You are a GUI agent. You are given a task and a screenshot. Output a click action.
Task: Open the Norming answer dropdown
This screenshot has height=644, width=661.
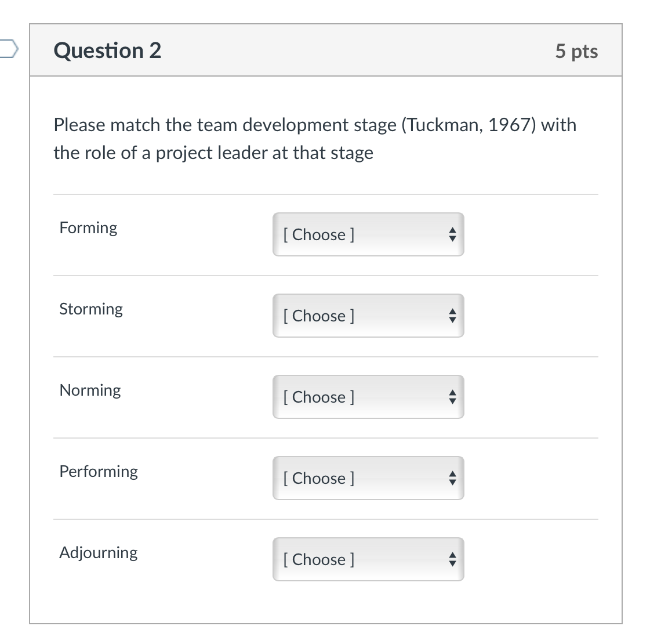pos(368,397)
